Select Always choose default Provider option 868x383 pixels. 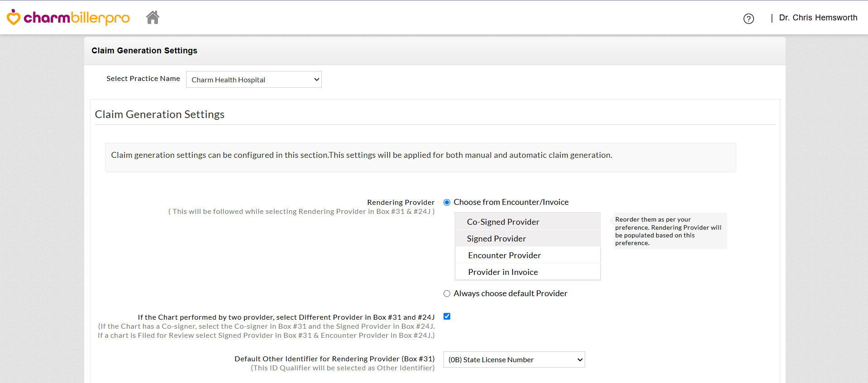(447, 293)
